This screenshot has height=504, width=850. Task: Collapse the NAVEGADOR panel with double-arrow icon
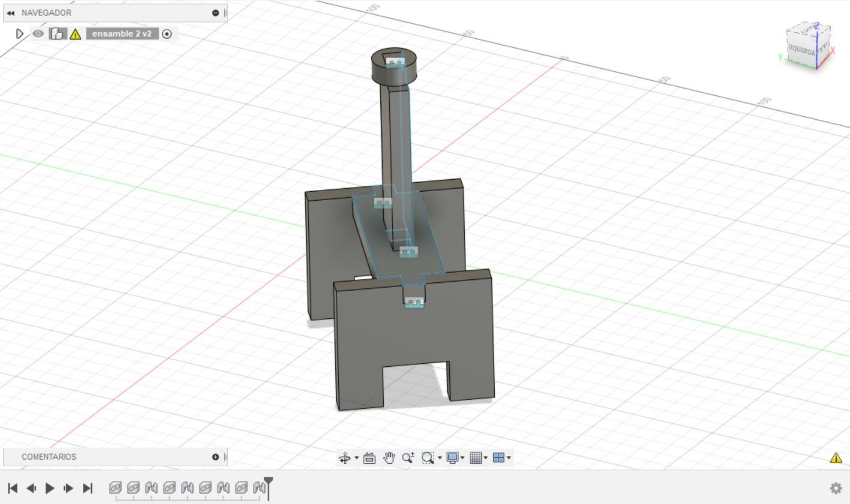click(x=10, y=13)
